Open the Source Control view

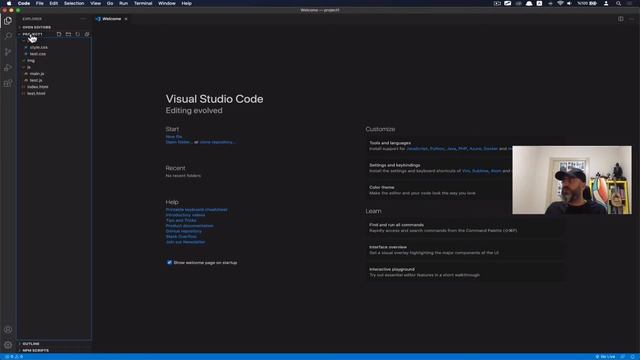[8, 52]
